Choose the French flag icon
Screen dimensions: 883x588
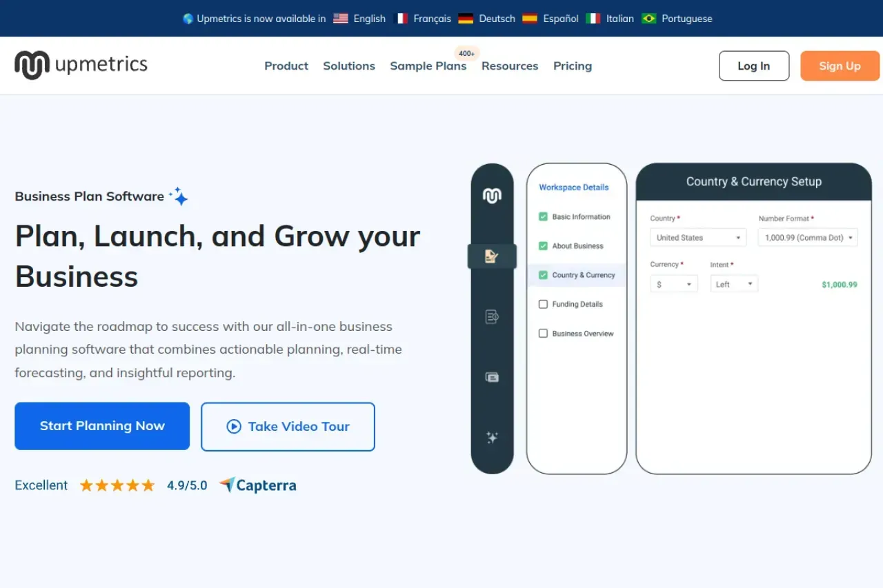click(x=401, y=19)
